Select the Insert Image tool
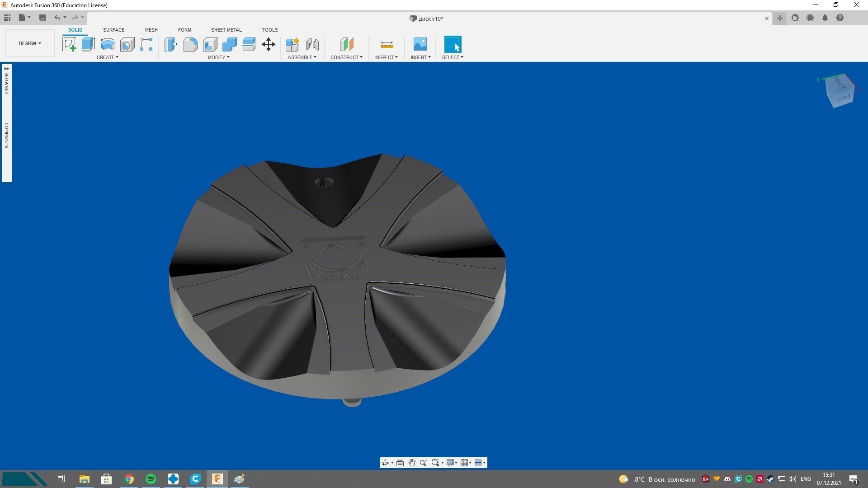This screenshot has height=488, width=868. [x=420, y=44]
